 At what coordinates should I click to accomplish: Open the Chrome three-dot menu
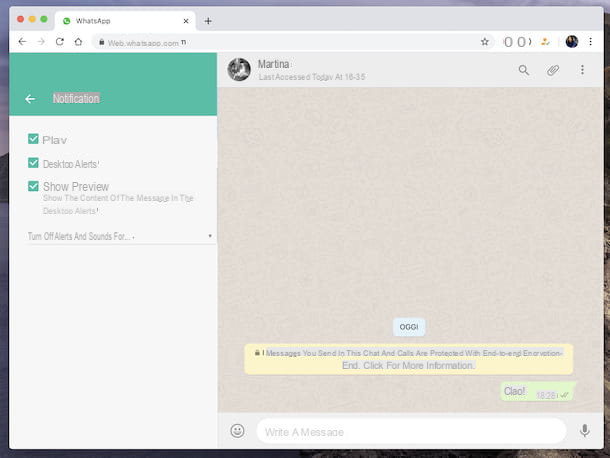pyautogui.click(x=591, y=42)
